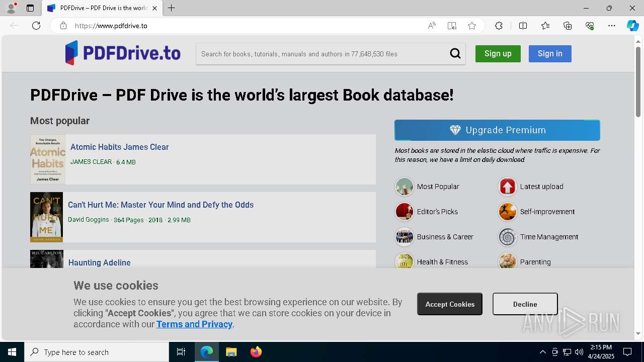Open the notification center icon
Viewport: 644px width, 362px height.
pos(627,352)
